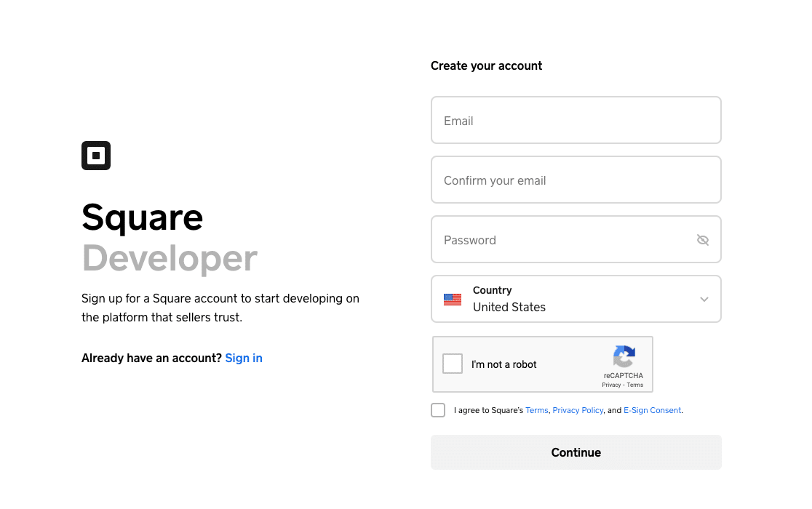Click the Already have an account? text
This screenshot has height=509, width=812.
tap(151, 358)
